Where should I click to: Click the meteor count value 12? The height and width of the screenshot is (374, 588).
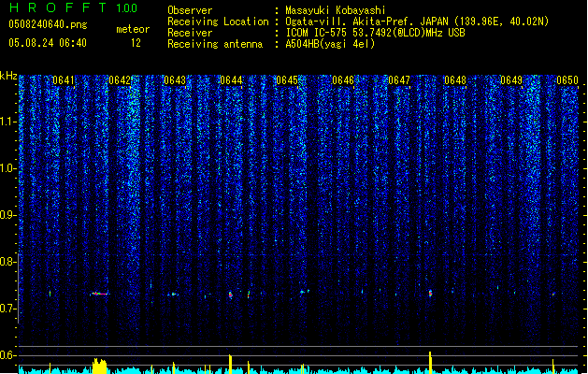tap(136, 43)
